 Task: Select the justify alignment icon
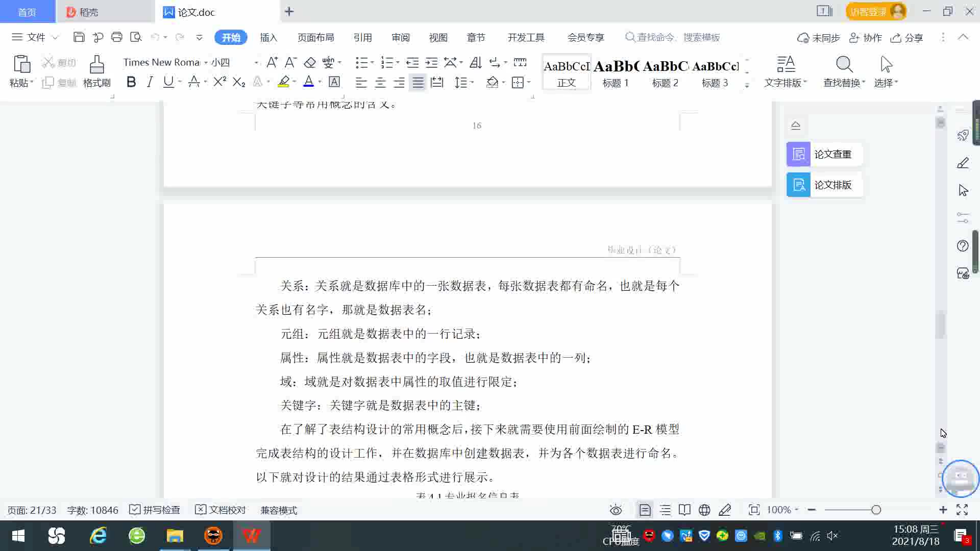418,82
